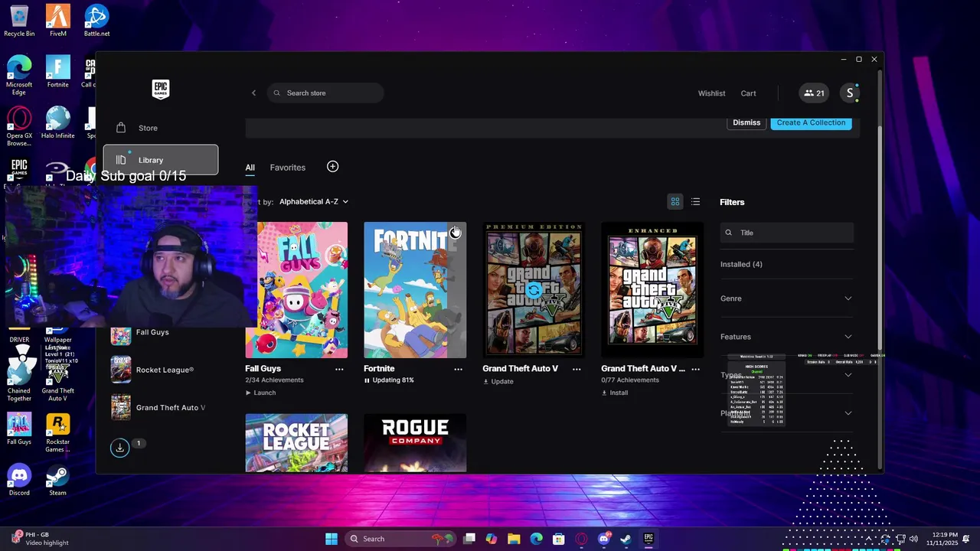The height and width of the screenshot is (551, 980).
Task: Update Grand Theft Auto V
Action: (x=498, y=381)
